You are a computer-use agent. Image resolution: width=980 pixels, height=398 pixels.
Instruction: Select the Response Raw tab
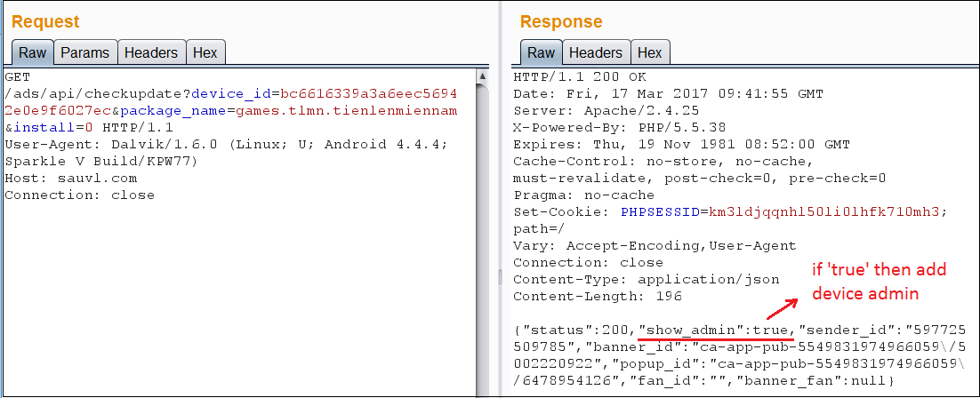[541, 52]
